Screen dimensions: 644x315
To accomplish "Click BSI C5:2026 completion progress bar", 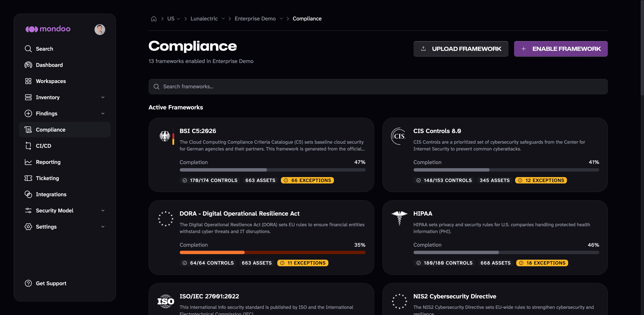I will tap(273, 170).
